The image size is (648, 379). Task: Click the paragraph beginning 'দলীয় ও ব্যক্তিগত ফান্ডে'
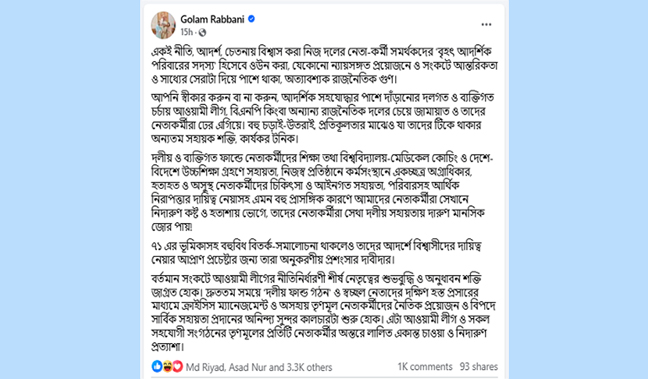click(x=322, y=192)
